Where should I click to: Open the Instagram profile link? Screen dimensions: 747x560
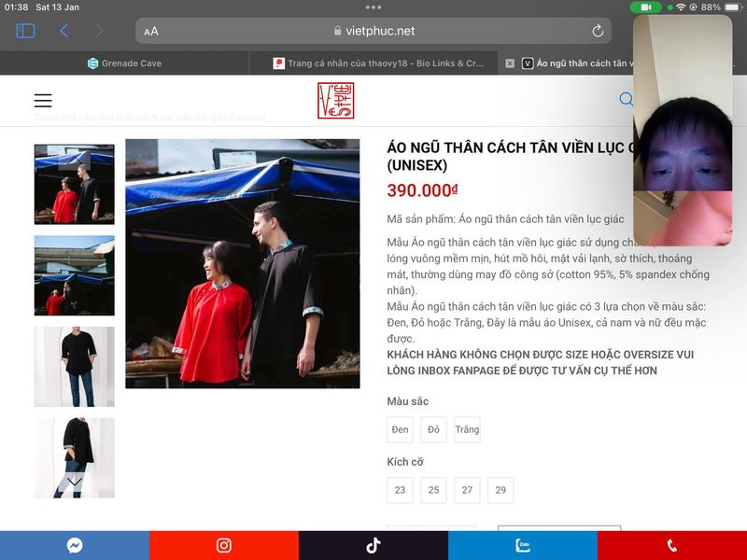tap(224, 546)
